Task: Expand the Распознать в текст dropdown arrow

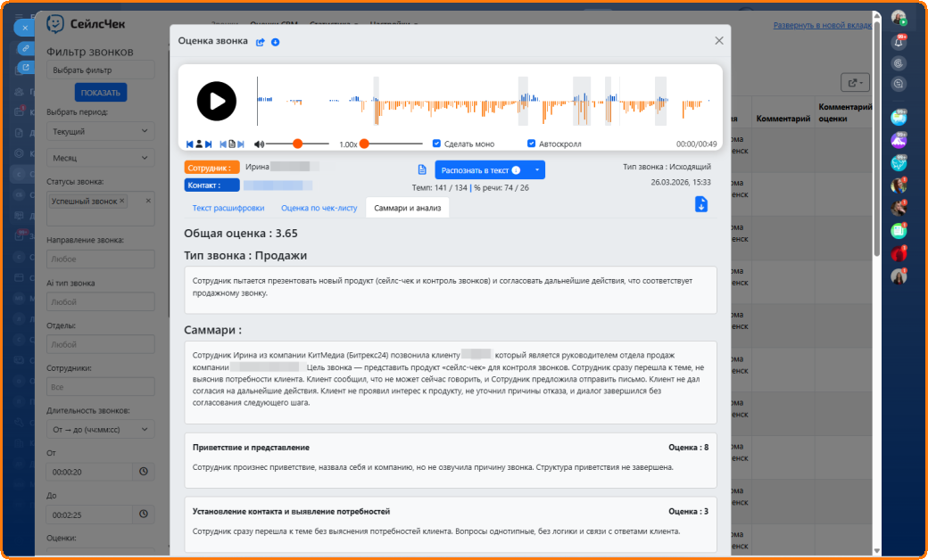Action: (x=537, y=170)
